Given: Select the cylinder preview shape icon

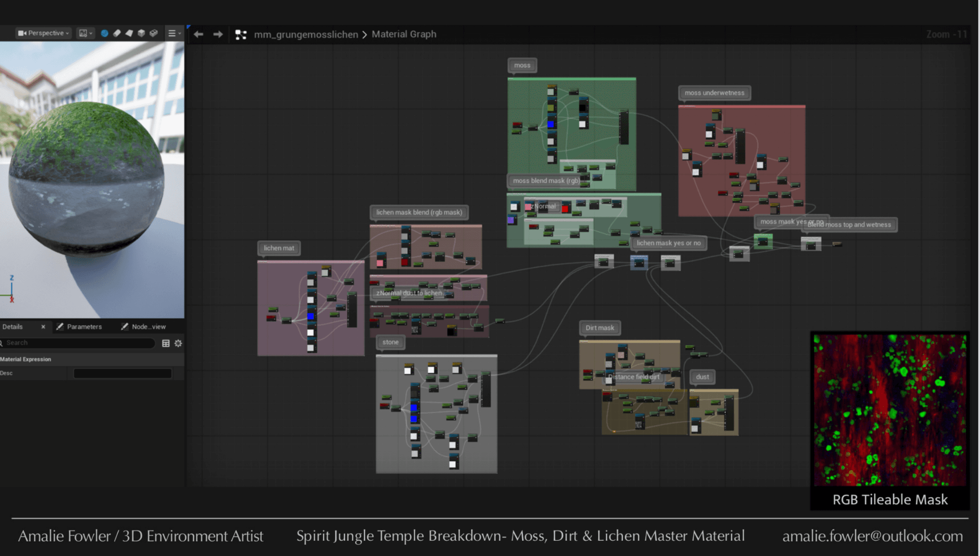Looking at the screenshot, I should click(117, 33).
